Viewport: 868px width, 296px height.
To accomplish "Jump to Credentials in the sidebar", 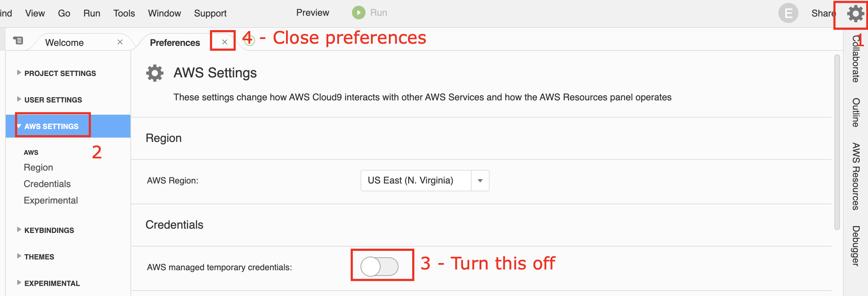I will pos(47,184).
